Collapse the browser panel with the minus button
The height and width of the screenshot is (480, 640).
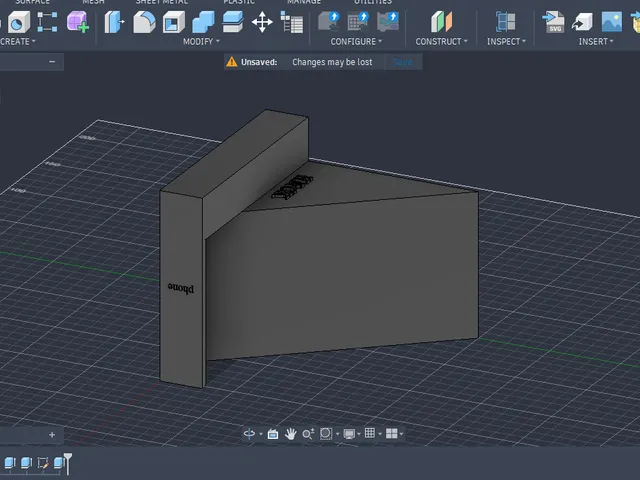(x=52, y=62)
